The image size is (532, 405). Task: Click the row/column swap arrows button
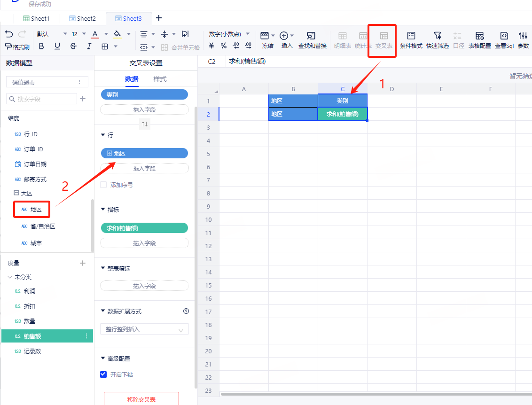pos(145,124)
